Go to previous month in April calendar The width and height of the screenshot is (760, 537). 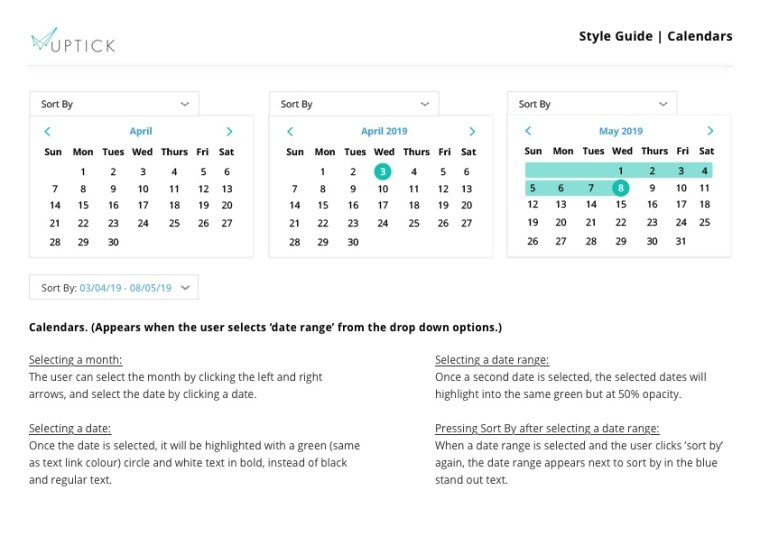tap(47, 131)
